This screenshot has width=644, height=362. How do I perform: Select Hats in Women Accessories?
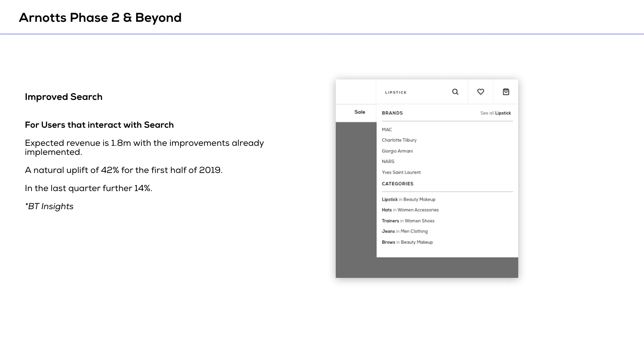[410, 210]
